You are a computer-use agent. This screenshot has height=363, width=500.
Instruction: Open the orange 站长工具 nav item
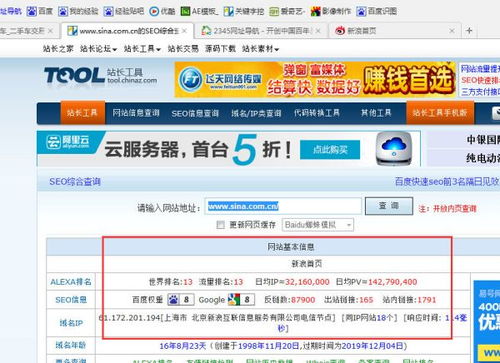[83, 113]
